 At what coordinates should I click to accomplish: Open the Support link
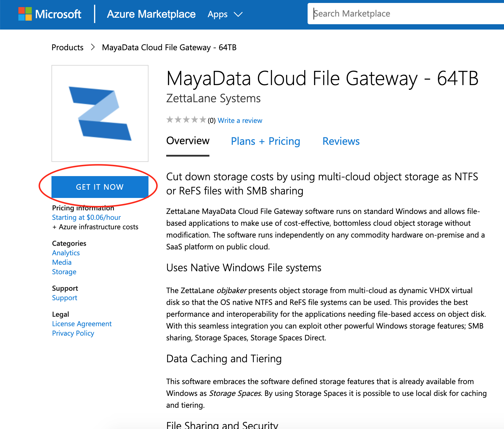click(64, 298)
